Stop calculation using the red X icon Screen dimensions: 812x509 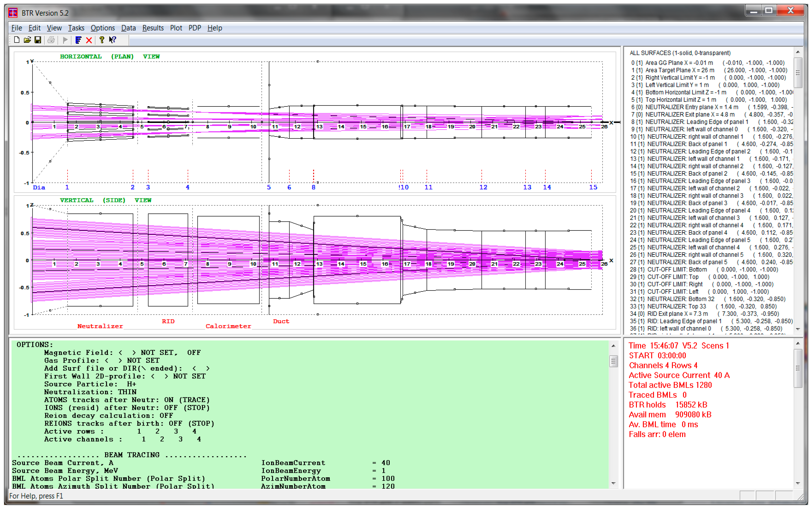coord(89,40)
